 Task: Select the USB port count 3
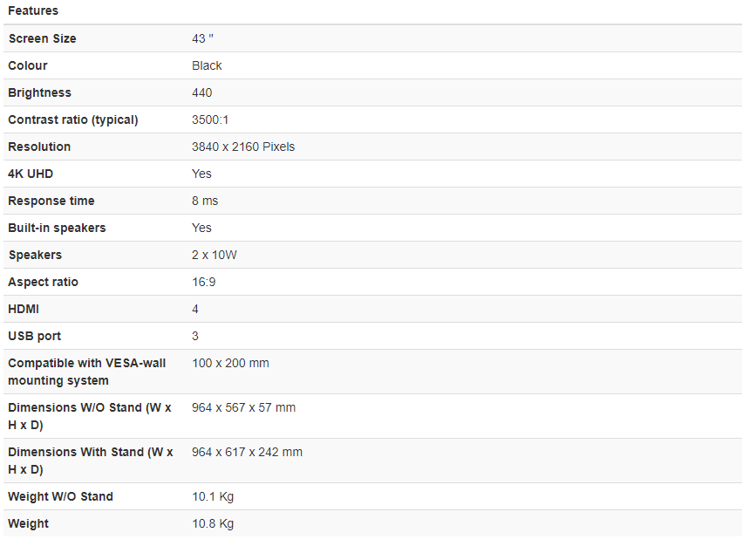(x=195, y=336)
